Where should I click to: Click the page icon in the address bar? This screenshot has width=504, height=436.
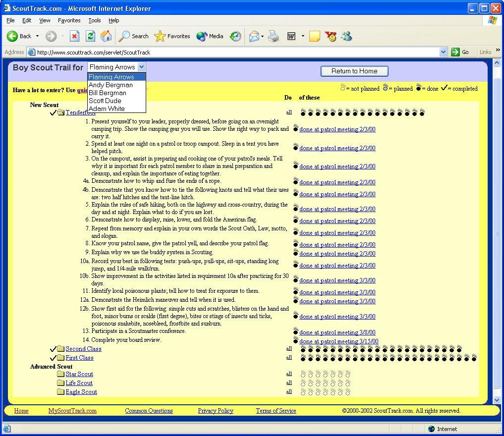(x=32, y=52)
